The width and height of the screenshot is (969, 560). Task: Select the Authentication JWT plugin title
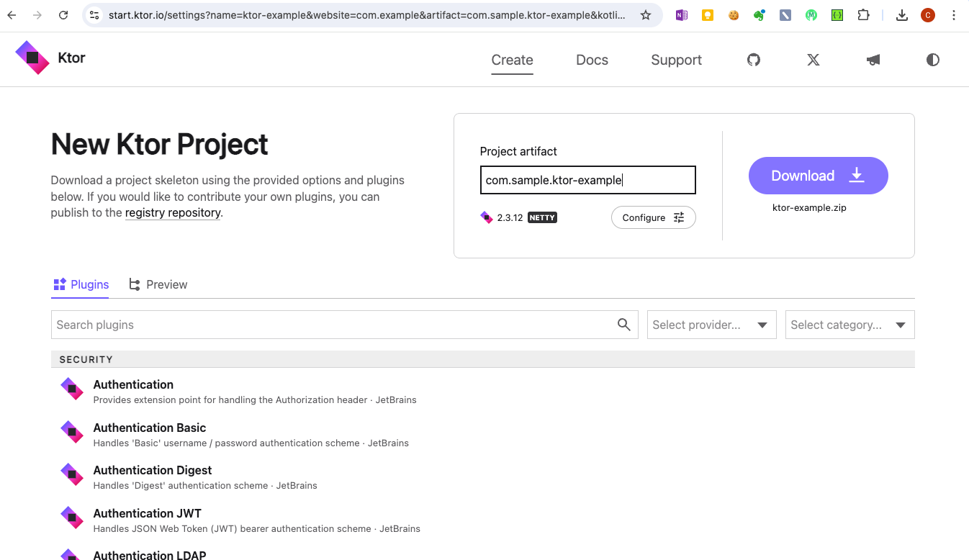point(148,513)
